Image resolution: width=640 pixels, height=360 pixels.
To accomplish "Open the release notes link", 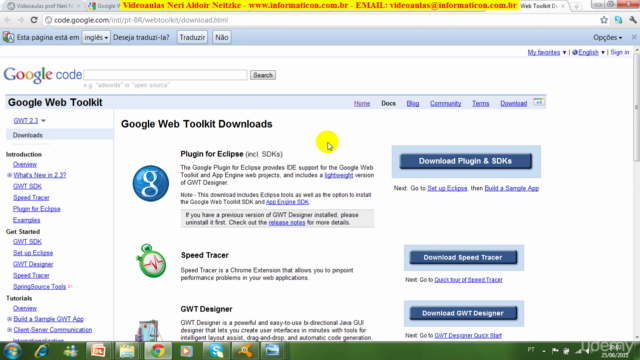I will 287,222.
